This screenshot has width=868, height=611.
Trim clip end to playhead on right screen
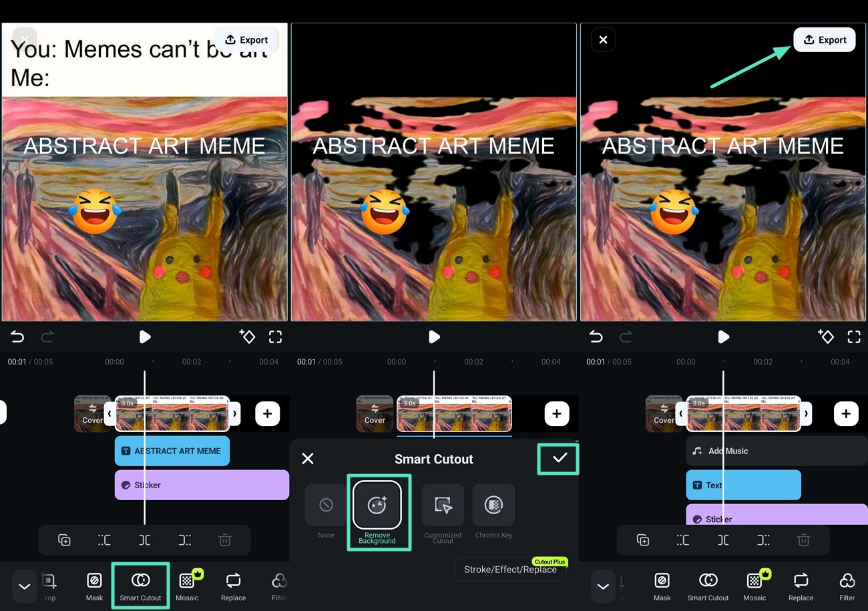(763, 540)
